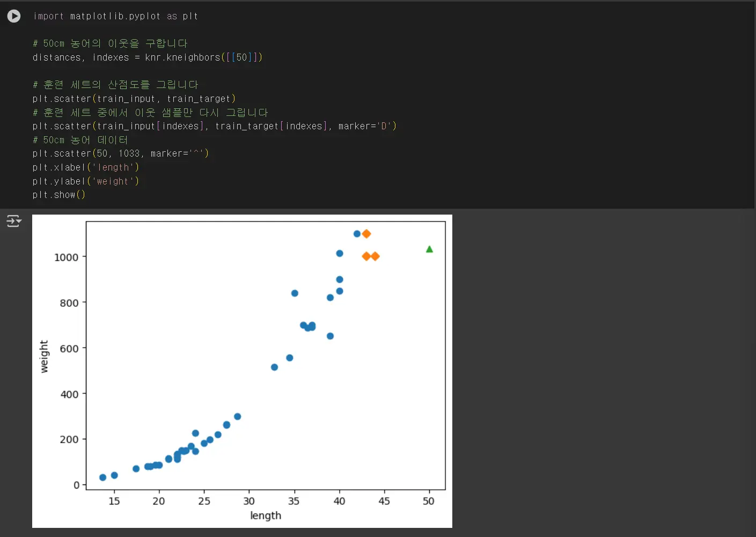
Task: Click the comment '# 훈련 세트 중에서 이웃 샘플만 다시 그립니다'
Action: click(x=150, y=113)
